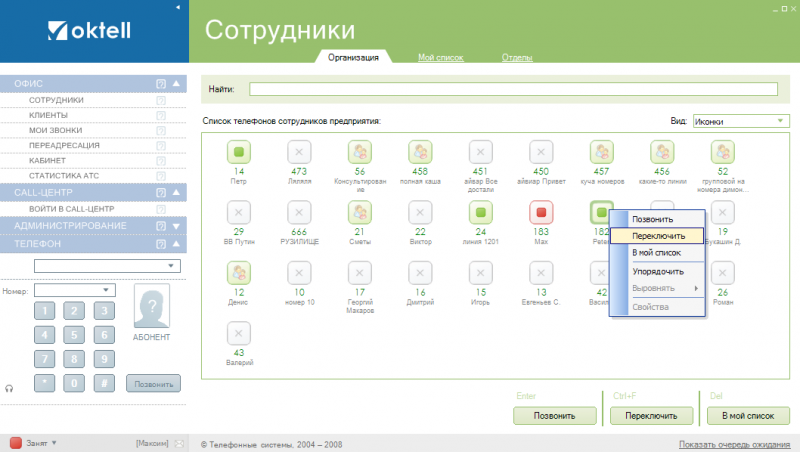
Task: Tap dial pad digit 0
Action: tap(74, 383)
